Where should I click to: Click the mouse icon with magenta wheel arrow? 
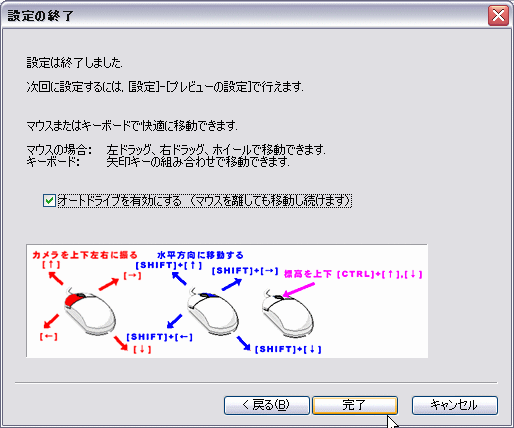point(287,313)
